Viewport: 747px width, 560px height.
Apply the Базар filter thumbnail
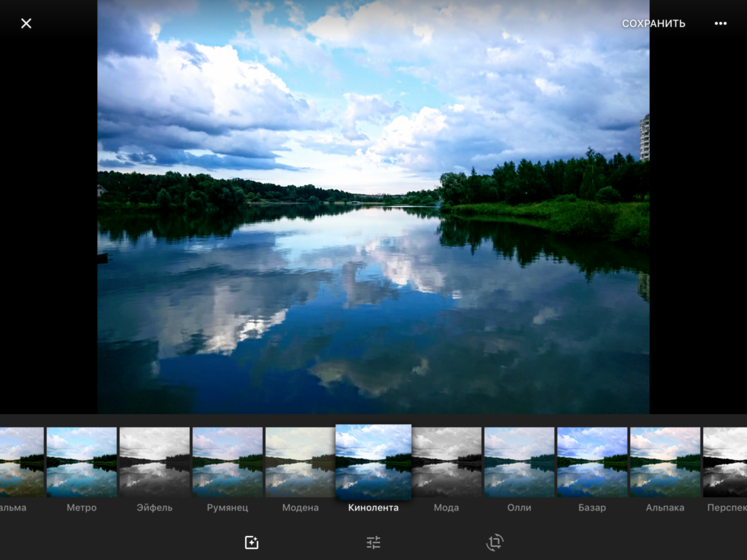pos(592,462)
